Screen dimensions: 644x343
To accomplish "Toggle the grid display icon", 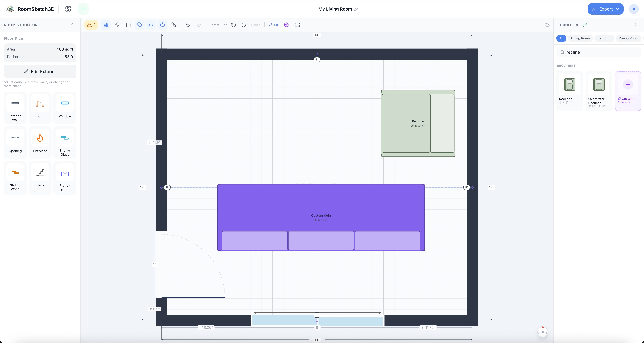I will (x=106, y=25).
